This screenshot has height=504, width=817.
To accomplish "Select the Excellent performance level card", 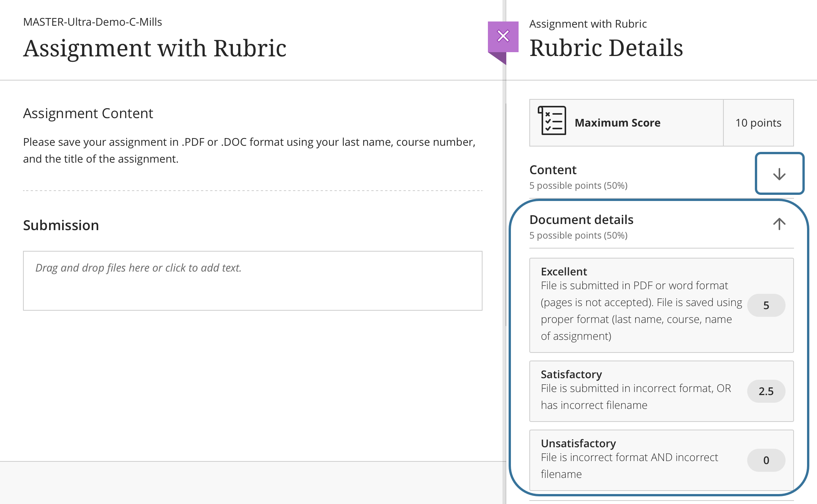I will 652,305.
